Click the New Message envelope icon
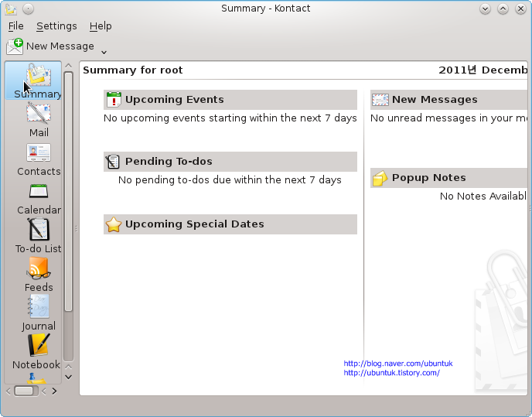Screen dimensions: 532x417 click(15, 46)
